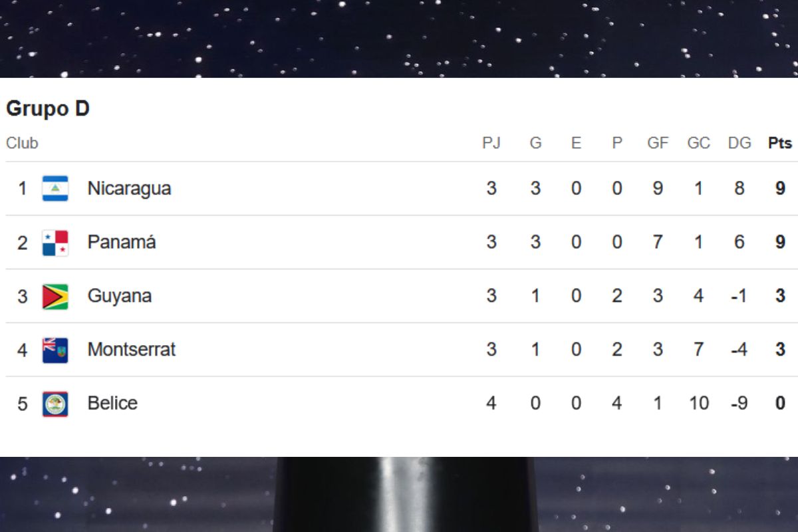
Task: Select the Guyana team name
Action: pos(120,296)
